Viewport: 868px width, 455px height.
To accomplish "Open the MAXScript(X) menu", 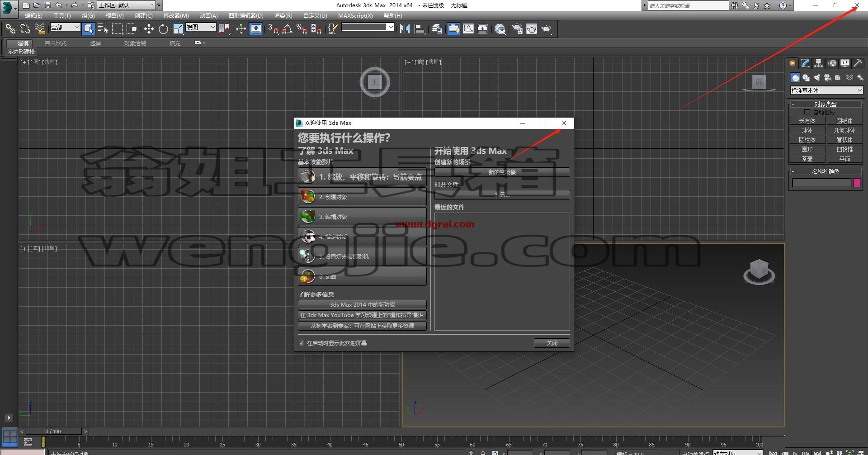I will pyautogui.click(x=355, y=15).
